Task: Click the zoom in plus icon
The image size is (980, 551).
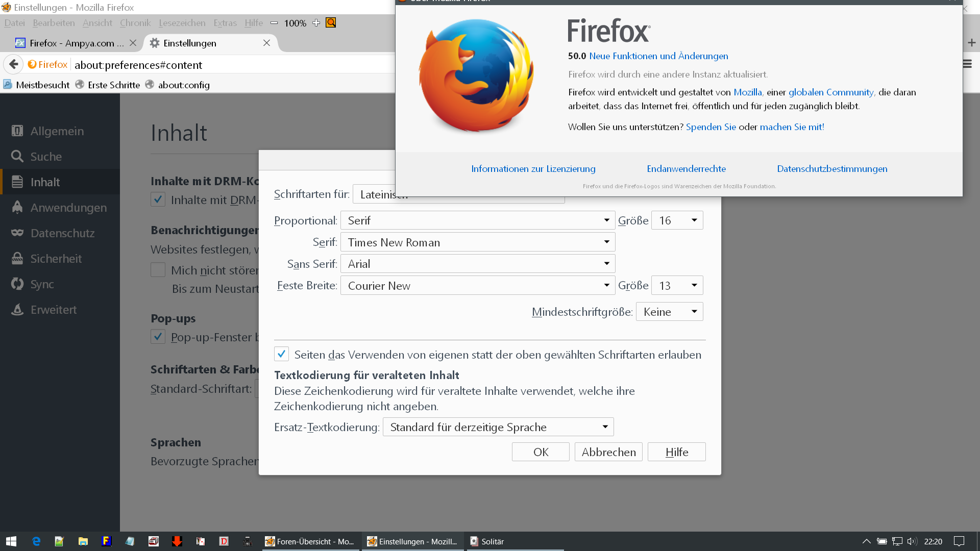Action: (316, 23)
